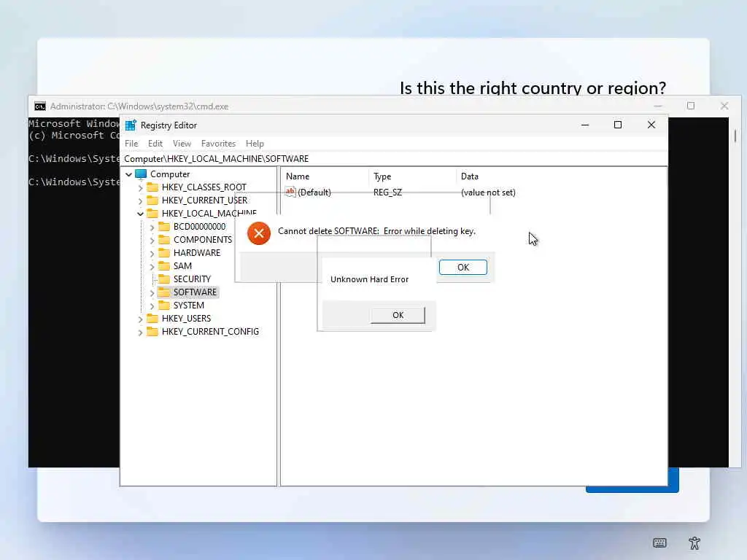Select the HARDWARE key label
This screenshot has width=747, height=560.
[x=197, y=253]
